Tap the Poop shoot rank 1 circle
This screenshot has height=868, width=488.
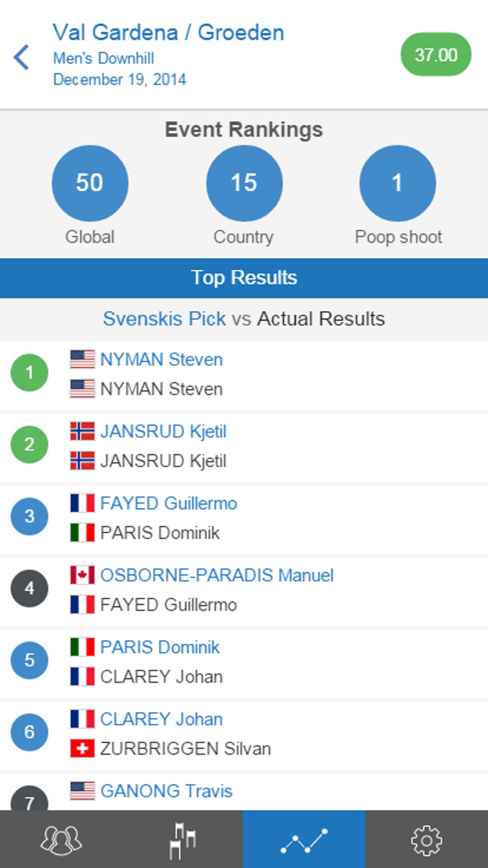point(397,183)
